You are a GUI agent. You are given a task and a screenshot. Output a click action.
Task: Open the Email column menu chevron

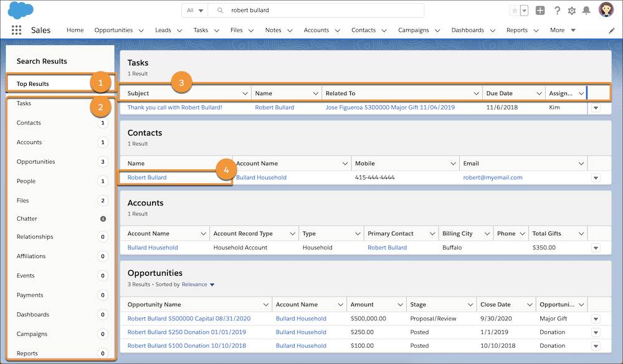(x=581, y=164)
